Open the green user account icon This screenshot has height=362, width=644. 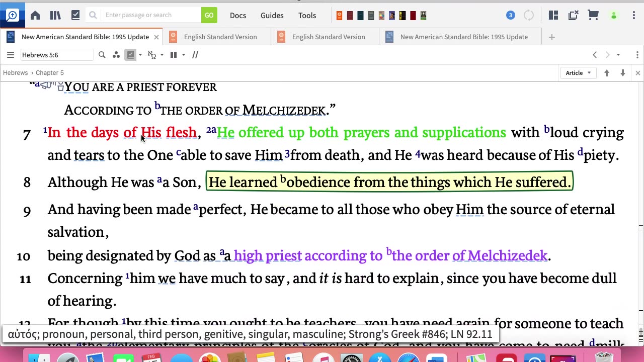[x=613, y=16]
